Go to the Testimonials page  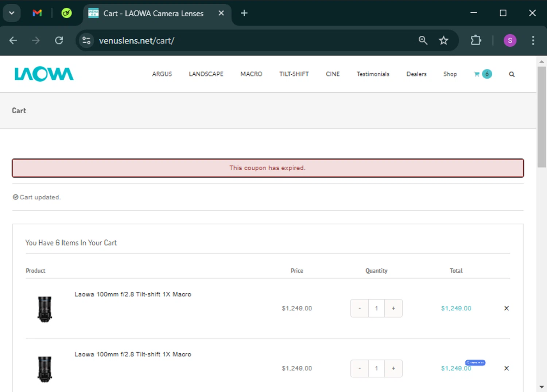[x=373, y=74]
